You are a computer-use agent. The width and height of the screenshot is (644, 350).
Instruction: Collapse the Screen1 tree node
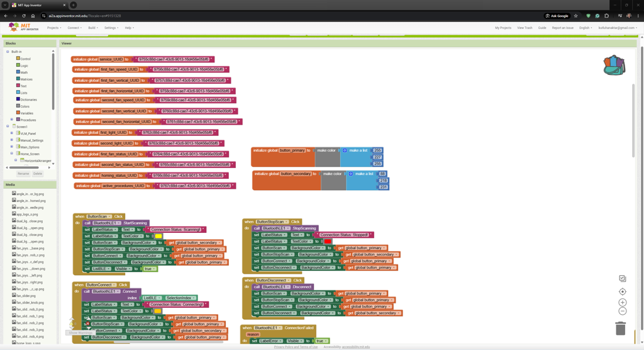[x=8, y=127]
